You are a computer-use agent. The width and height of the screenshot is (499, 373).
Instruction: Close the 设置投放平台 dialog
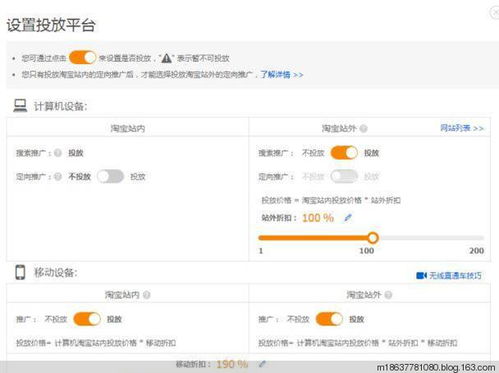(495, 13)
